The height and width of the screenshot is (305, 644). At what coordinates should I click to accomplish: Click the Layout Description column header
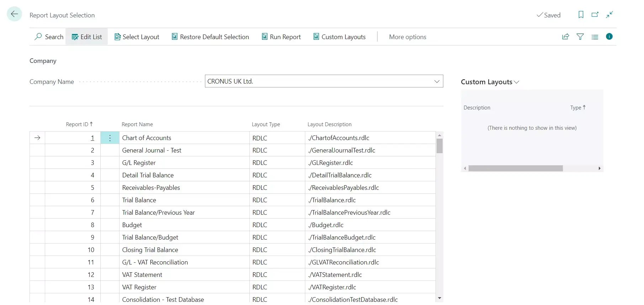[x=329, y=124]
